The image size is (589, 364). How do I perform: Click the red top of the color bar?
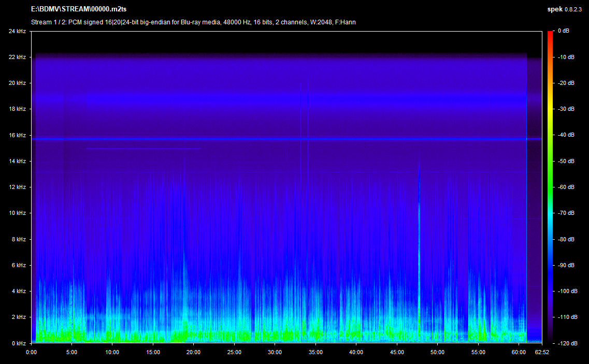(550, 34)
